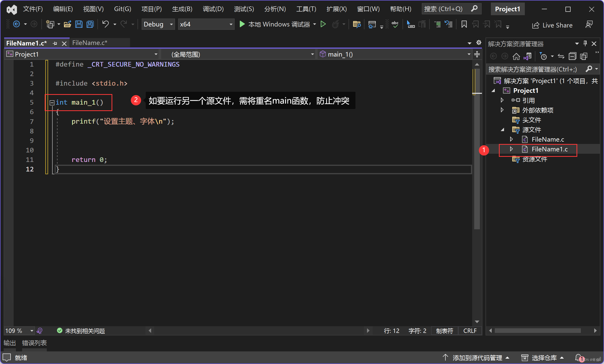Open the 输出 panel tab

pos(10,343)
